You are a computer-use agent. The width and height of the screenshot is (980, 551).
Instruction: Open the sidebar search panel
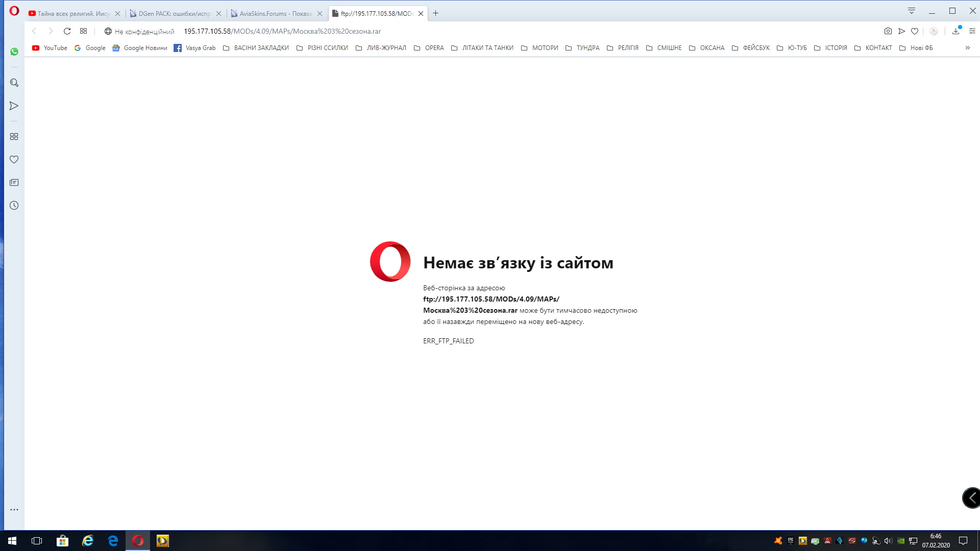[x=14, y=83]
